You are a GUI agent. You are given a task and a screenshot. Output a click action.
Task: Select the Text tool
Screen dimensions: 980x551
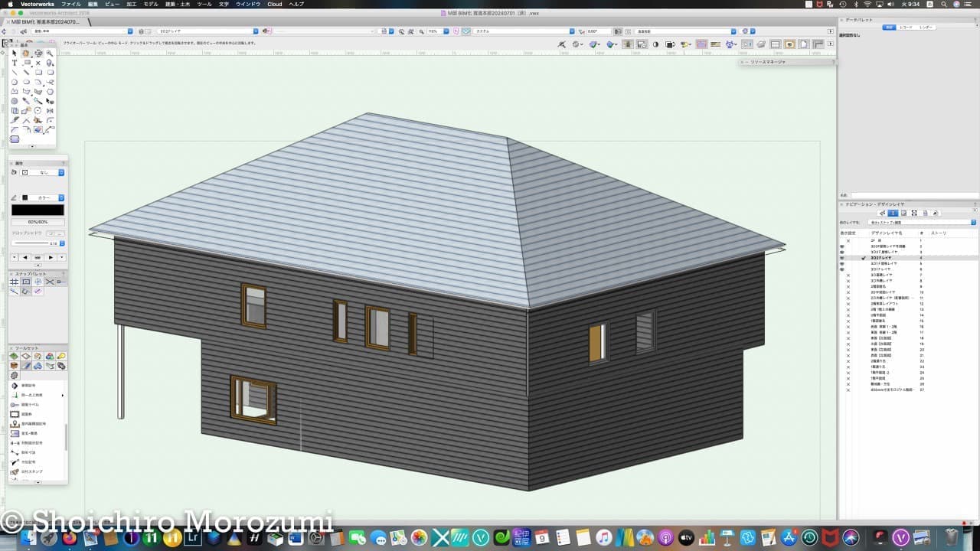15,63
